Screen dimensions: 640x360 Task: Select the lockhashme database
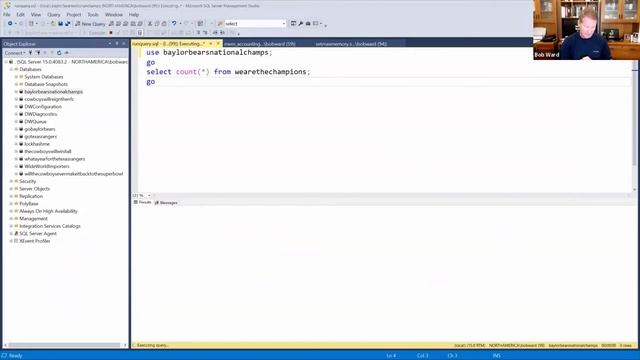click(37, 144)
